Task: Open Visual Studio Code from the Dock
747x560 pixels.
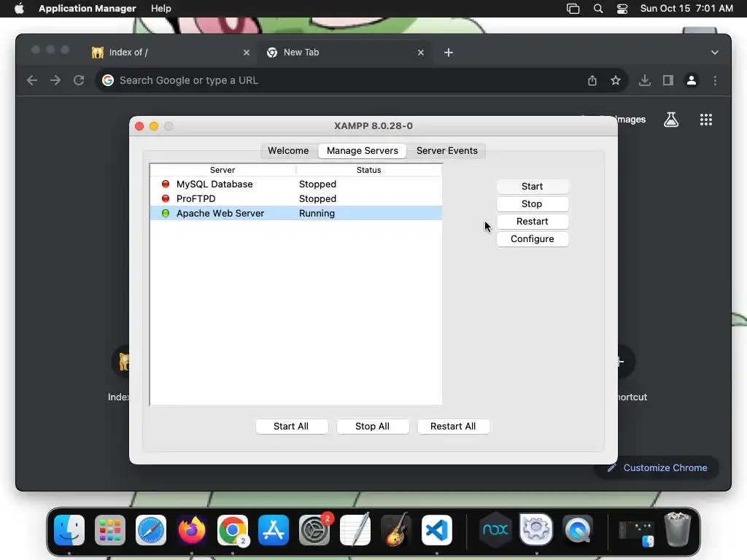Action: (437, 530)
